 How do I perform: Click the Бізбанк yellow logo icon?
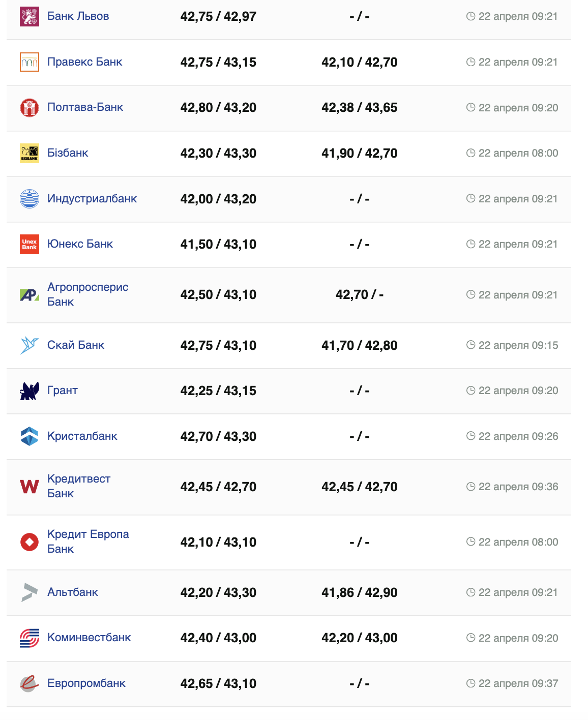30,153
